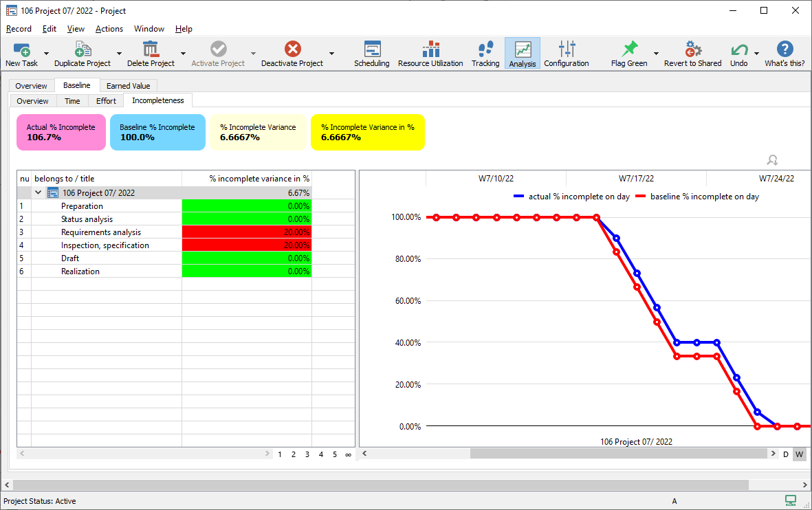812x510 pixels.
Task: Click the chart horizontal scrollbar thumb
Action: [618, 454]
